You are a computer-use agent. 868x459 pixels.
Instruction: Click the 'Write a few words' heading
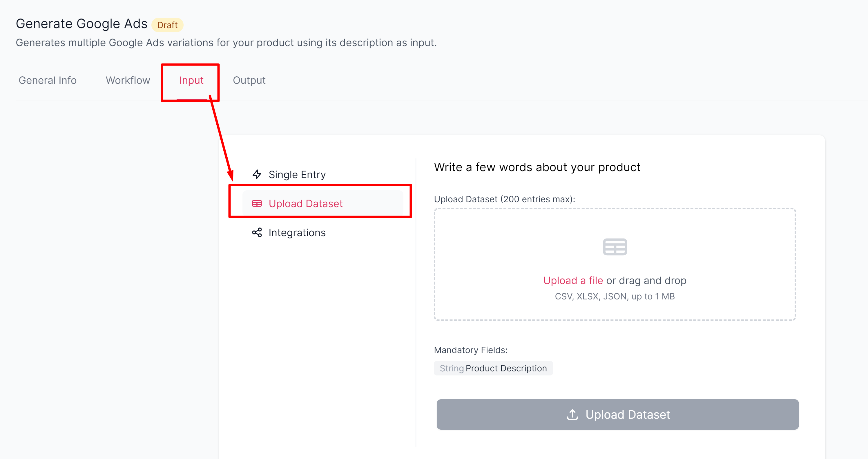[x=537, y=167]
